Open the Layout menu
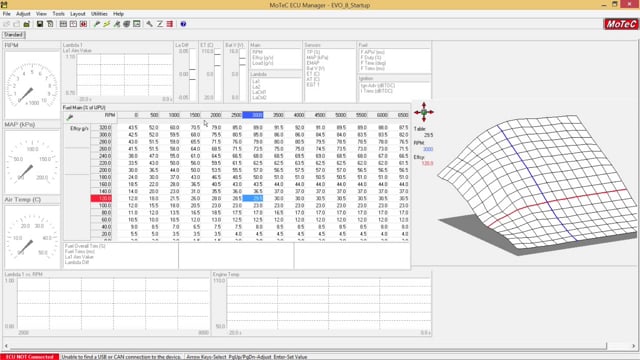 pyautogui.click(x=78, y=14)
